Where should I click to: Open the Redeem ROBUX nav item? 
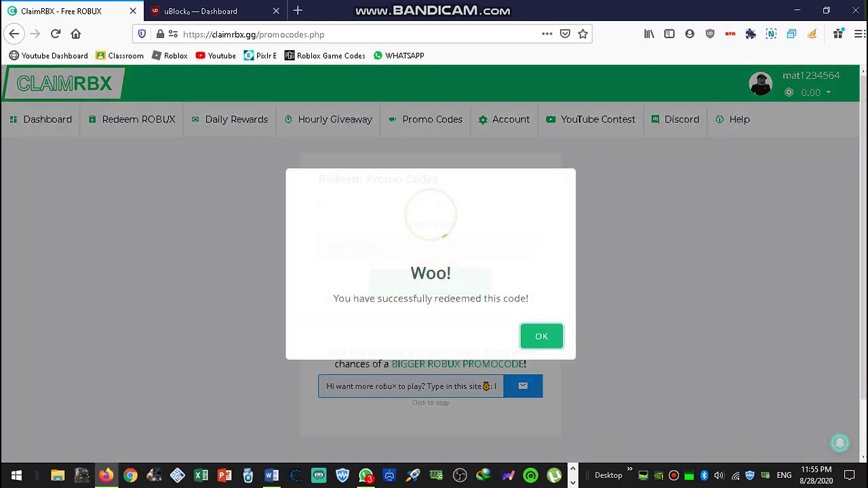132,119
